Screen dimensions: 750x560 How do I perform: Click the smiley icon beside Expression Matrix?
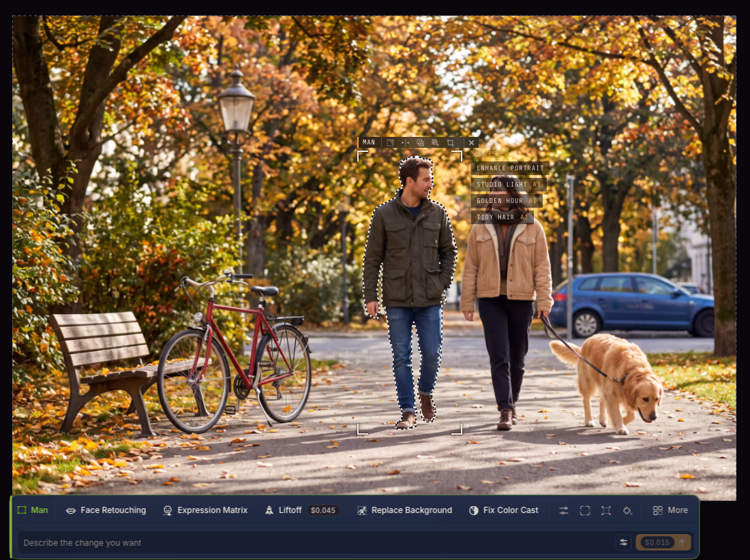tap(168, 510)
